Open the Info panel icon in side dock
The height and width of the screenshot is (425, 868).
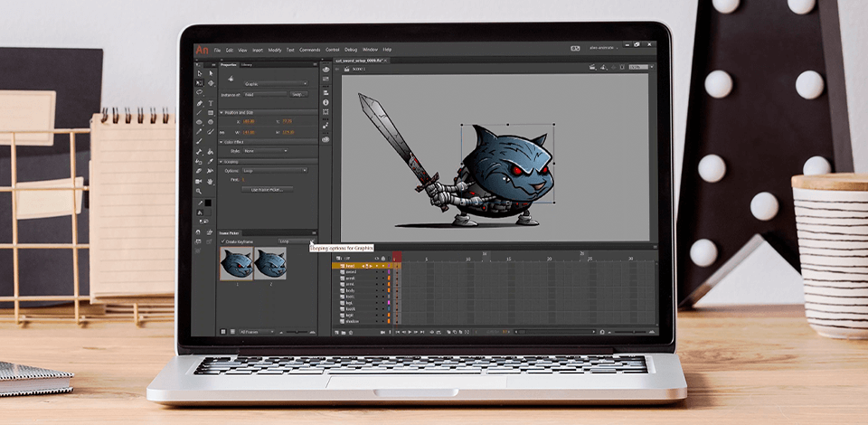(325, 102)
